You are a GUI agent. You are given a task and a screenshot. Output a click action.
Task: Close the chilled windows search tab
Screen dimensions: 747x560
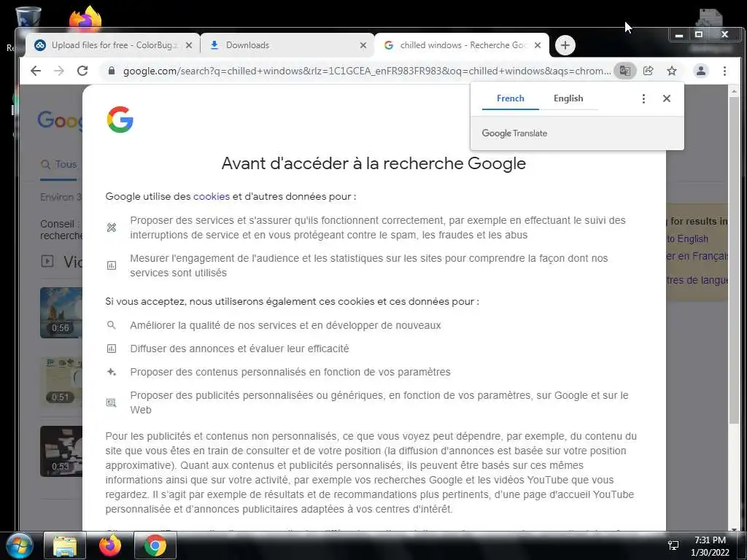[538, 45]
